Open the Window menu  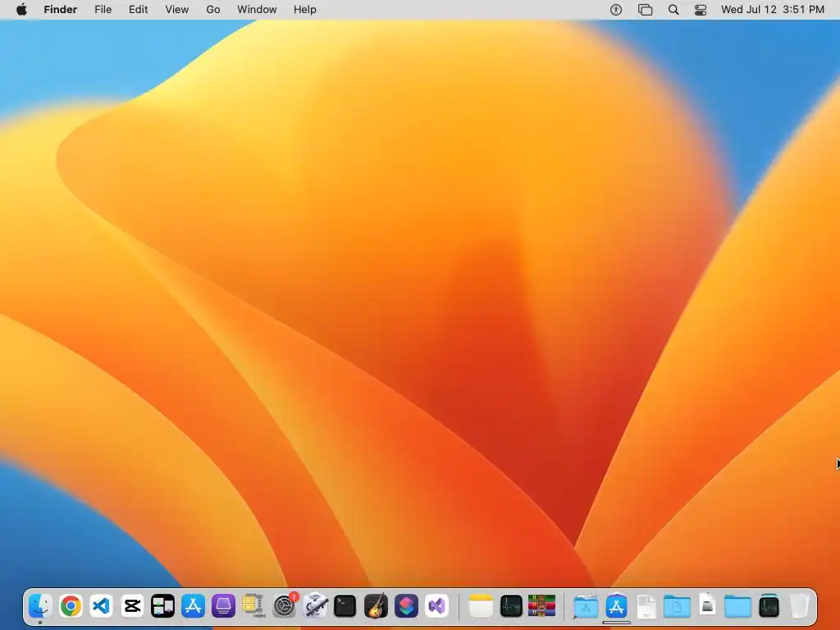pyautogui.click(x=257, y=10)
